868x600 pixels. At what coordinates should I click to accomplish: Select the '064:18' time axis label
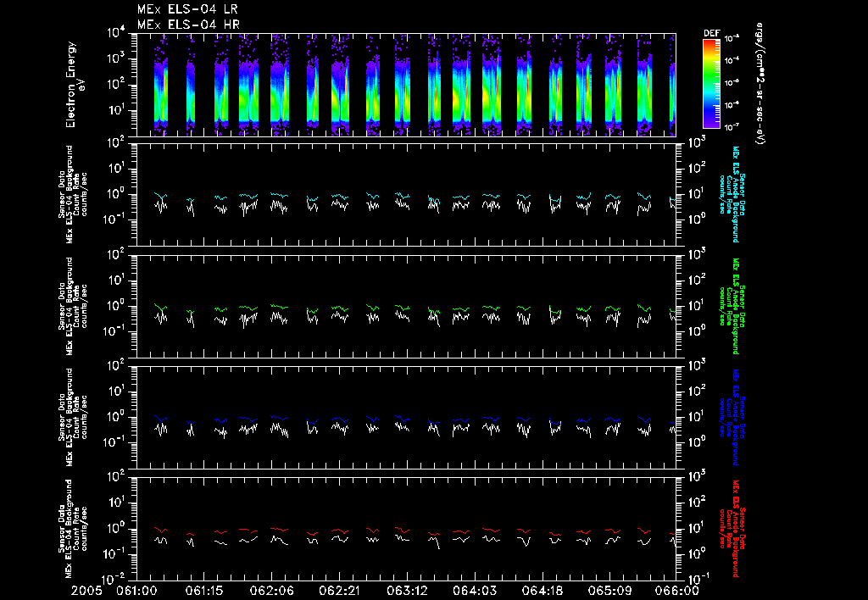pyautogui.click(x=542, y=592)
